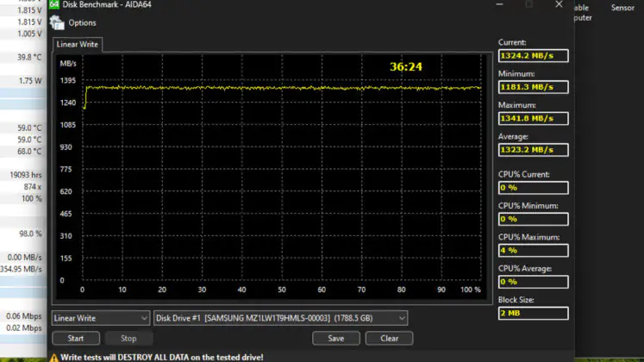Image resolution: width=644 pixels, height=362 pixels.
Task: Open the Linear Write test type dropdown
Action: coord(100,318)
